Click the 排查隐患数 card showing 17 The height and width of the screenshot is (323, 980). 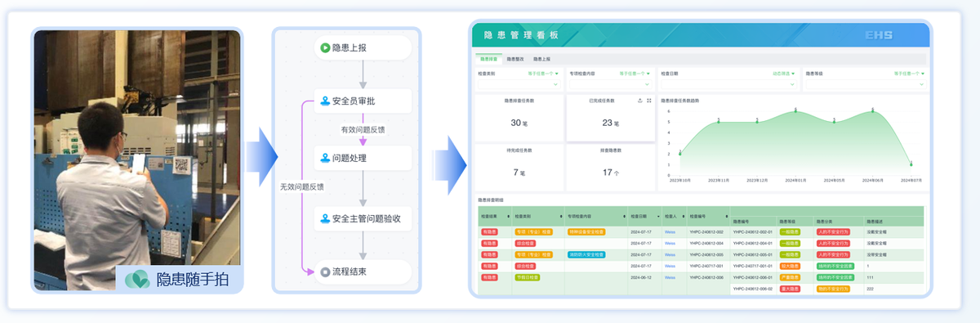(x=611, y=167)
